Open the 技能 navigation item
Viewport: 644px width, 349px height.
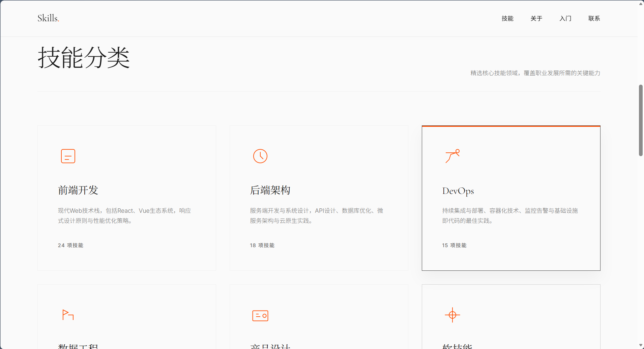click(507, 19)
